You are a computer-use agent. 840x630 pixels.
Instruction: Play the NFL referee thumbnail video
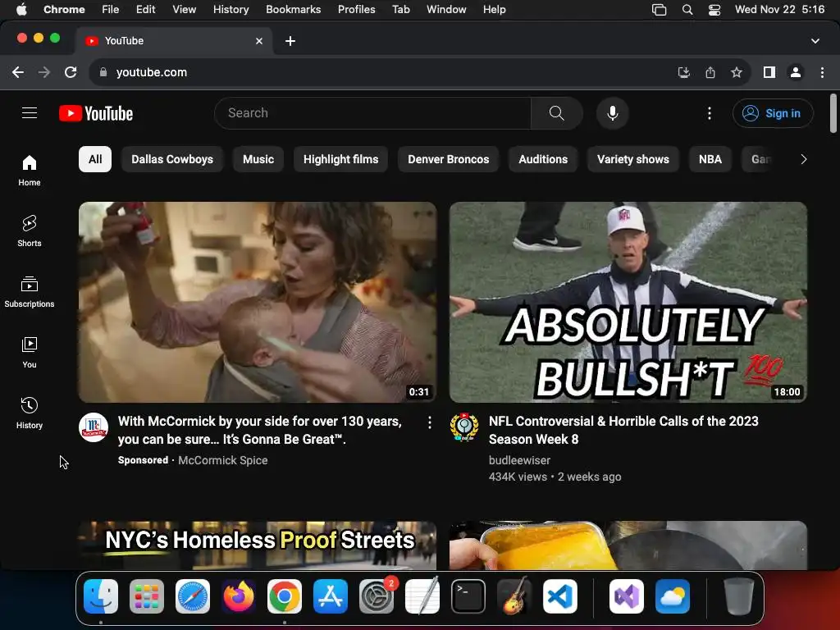pyautogui.click(x=628, y=302)
